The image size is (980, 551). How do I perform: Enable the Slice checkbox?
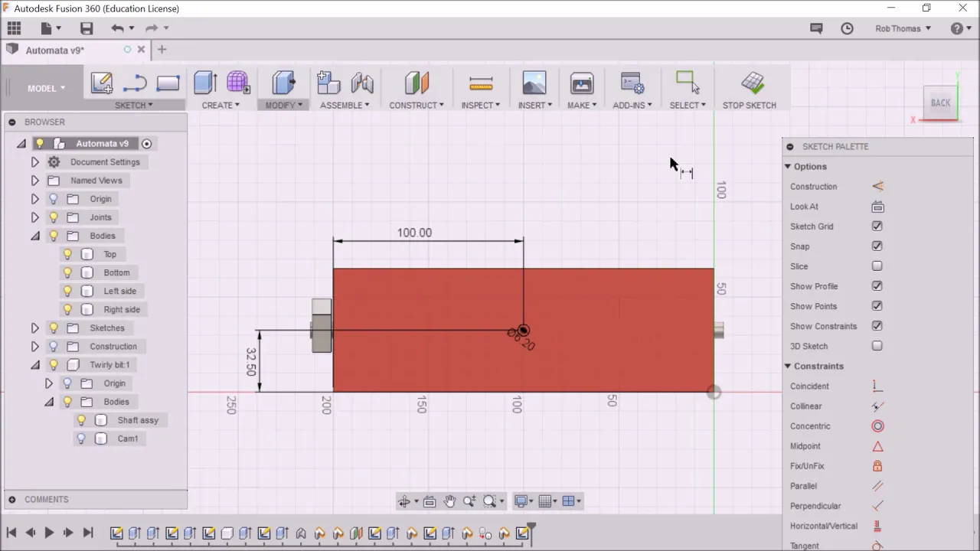point(877,266)
